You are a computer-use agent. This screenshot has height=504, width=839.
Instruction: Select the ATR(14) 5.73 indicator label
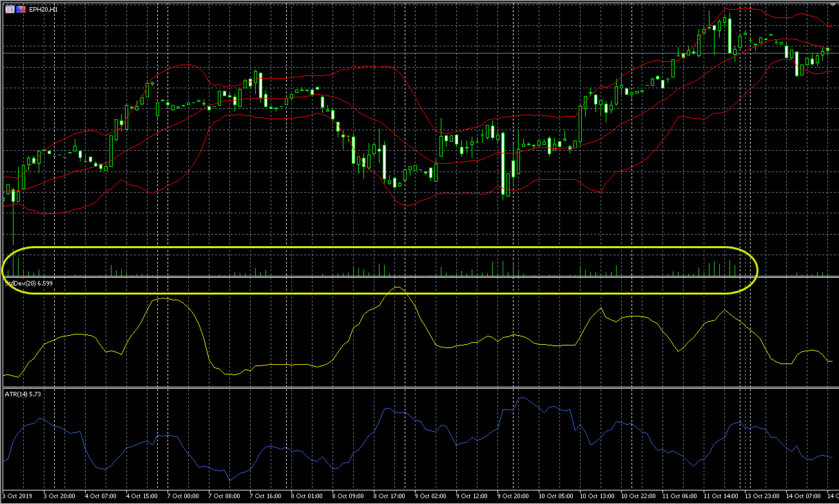point(23,393)
